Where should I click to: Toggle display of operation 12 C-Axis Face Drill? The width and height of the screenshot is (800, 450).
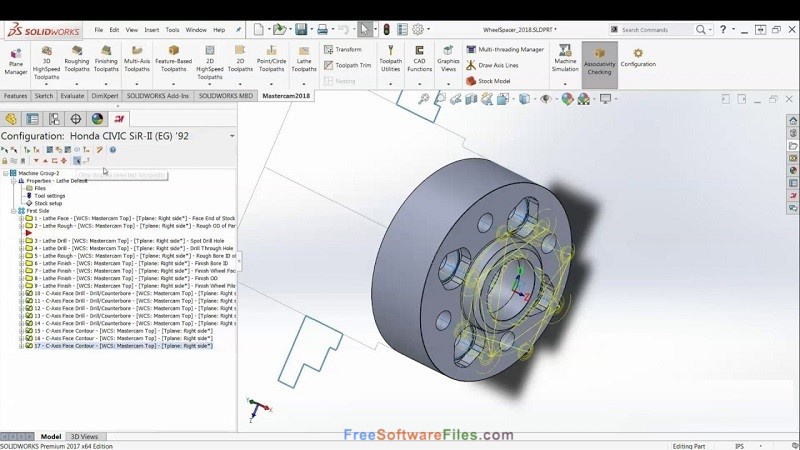click(29, 308)
